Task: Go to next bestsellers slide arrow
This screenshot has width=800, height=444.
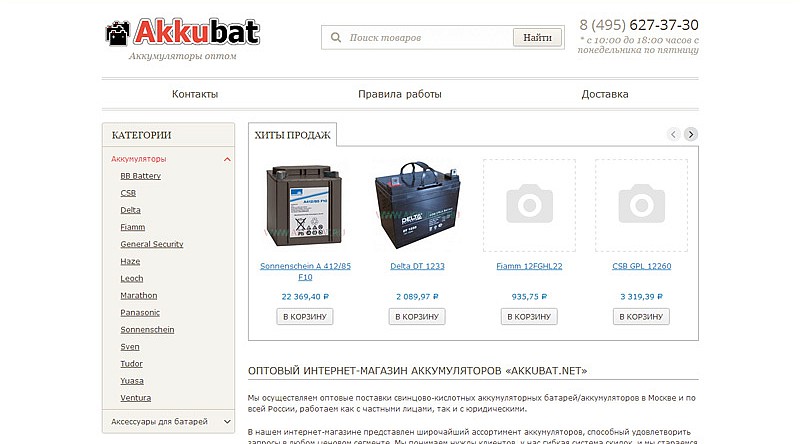Action: (x=691, y=134)
